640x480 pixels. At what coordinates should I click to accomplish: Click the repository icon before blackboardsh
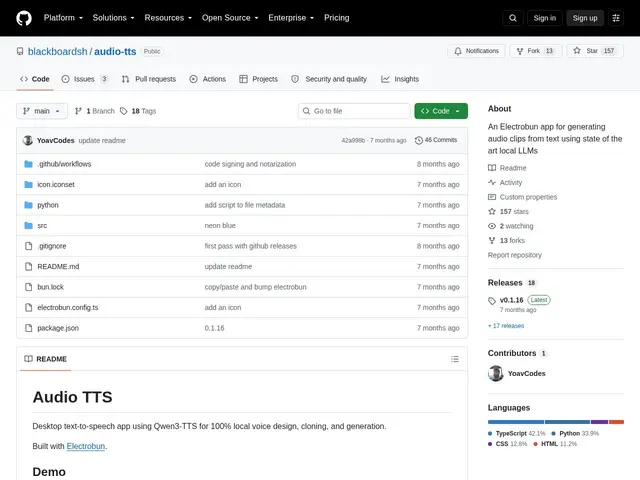[20, 51]
